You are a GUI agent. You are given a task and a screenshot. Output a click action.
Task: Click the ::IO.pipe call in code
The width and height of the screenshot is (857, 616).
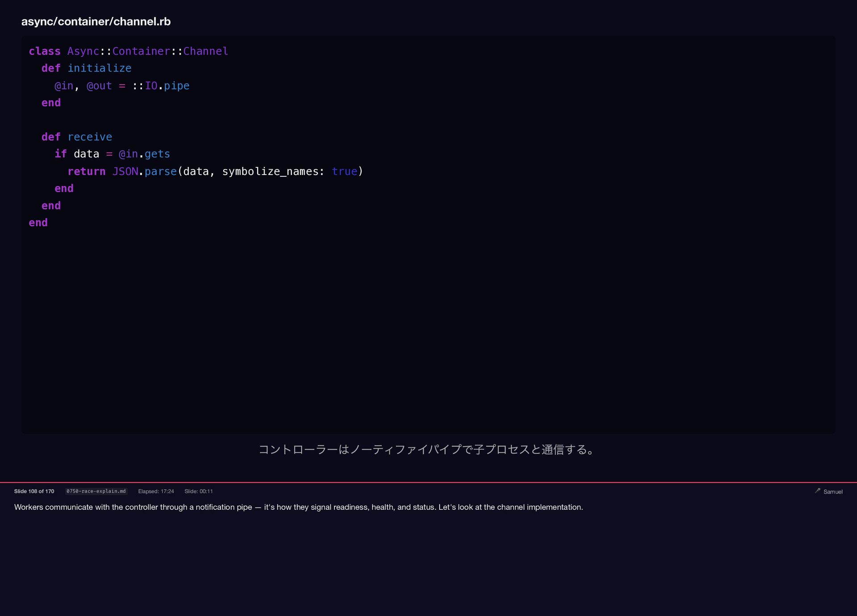pyautogui.click(x=161, y=86)
